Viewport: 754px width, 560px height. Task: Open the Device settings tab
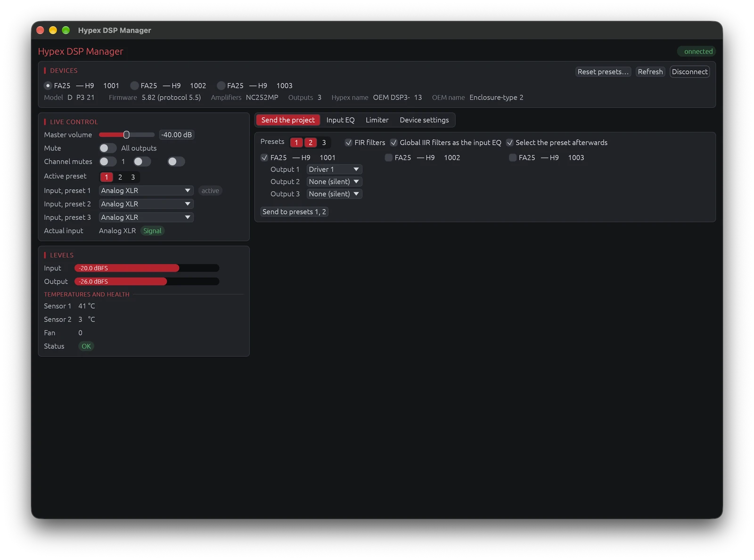tap(424, 120)
